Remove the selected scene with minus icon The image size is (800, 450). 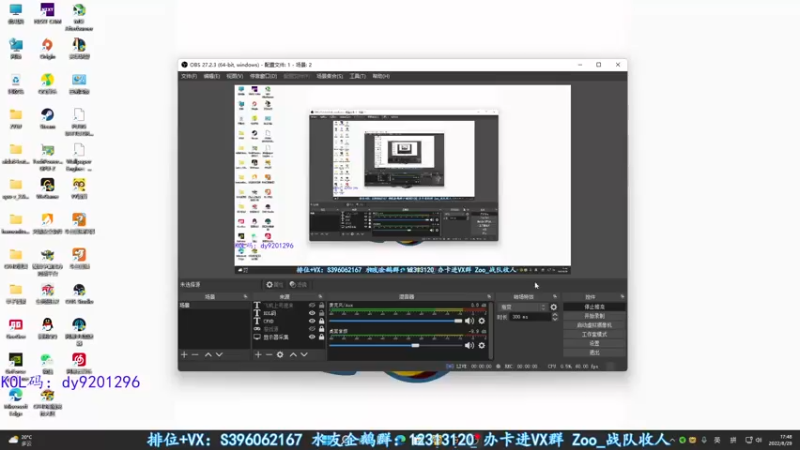[x=195, y=355]
